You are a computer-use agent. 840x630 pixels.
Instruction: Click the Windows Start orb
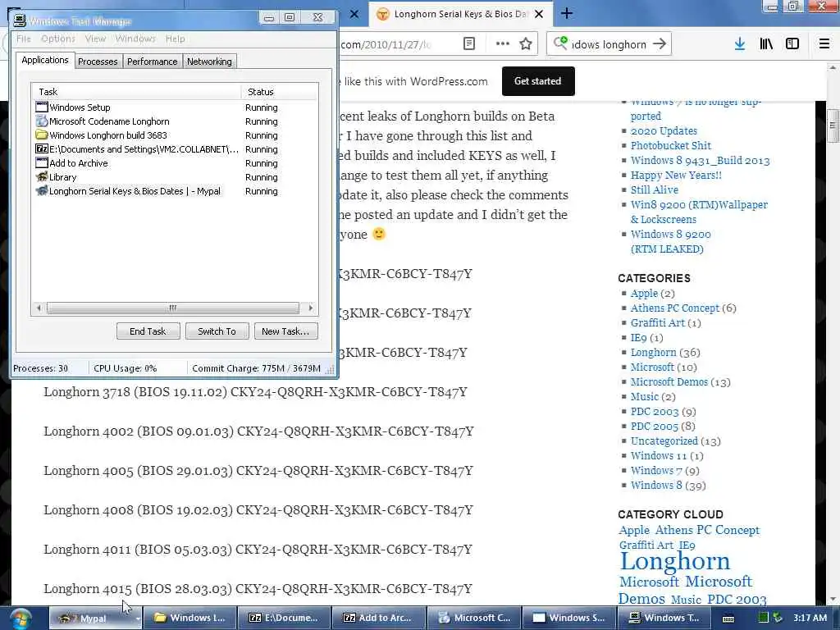20,619
